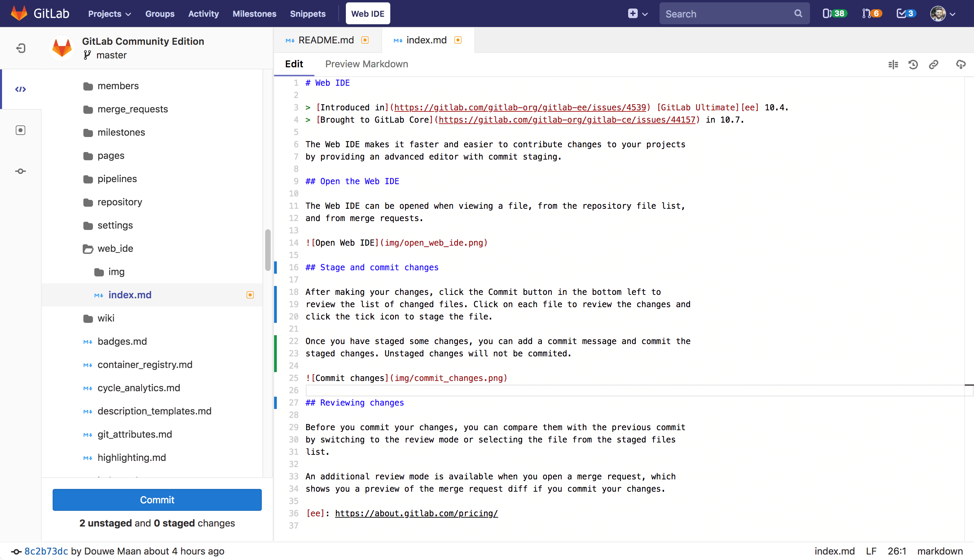Expand the web_ide folder in file tree
Screen dimensions: 974x560
pyautogui.click(x=115, y=248)
